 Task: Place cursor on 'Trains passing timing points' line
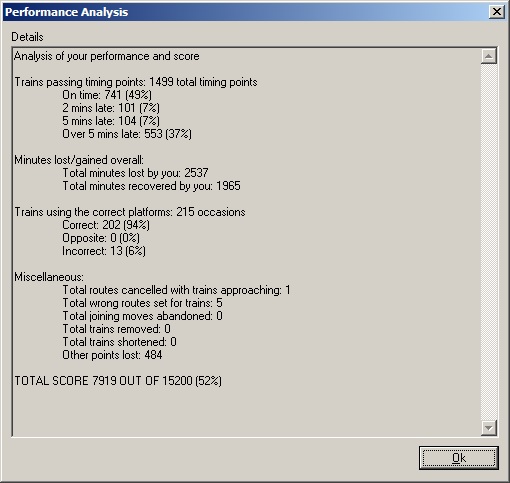coord(136,82)
